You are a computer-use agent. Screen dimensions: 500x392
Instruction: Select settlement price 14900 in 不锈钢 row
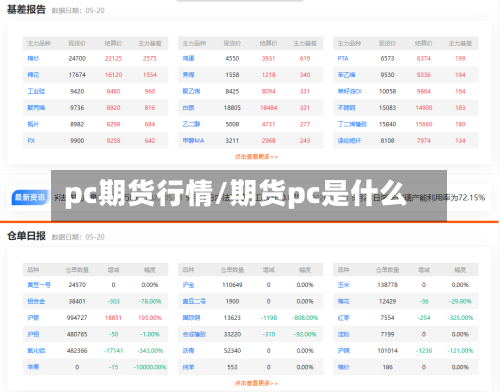click(x=424, y=108)
